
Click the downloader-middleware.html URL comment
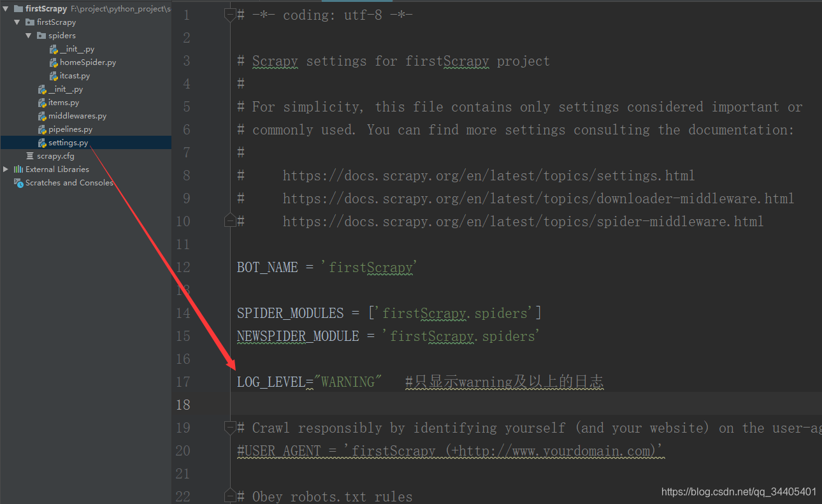click(x=538, y=198)
